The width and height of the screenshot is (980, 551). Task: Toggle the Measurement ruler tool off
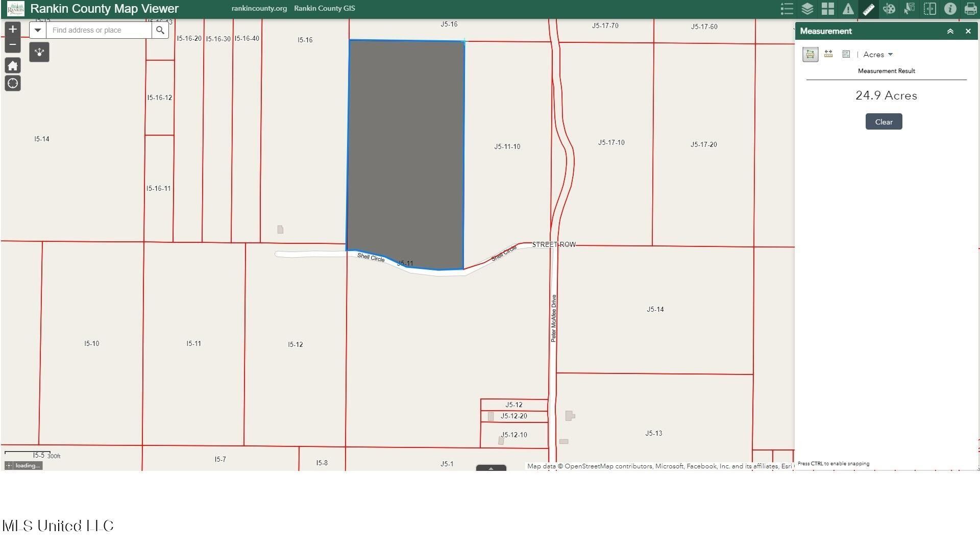pos(869,9)
